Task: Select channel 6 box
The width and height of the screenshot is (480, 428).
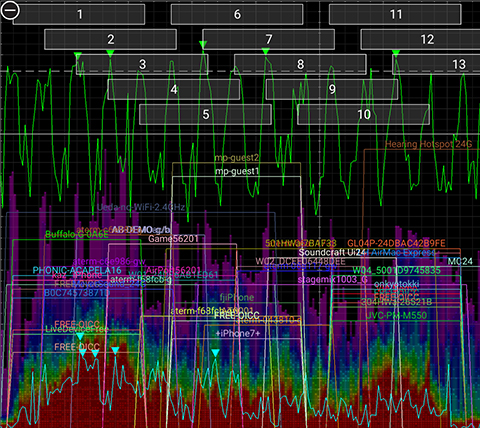Action: (237, 14)
